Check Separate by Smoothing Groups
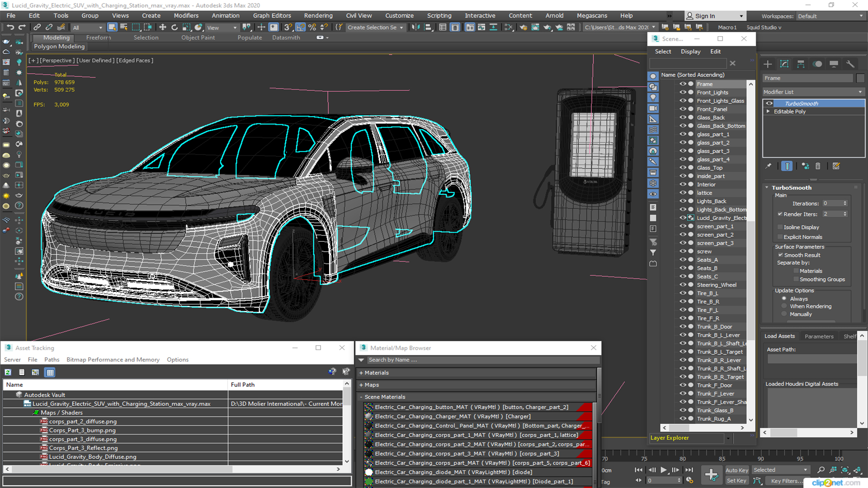 tap(796, 280)
